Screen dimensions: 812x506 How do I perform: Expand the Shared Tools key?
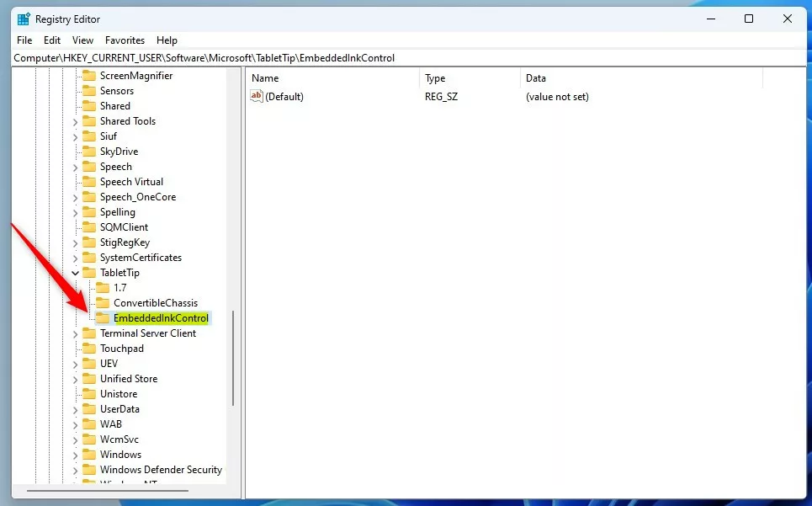point(75,122)
